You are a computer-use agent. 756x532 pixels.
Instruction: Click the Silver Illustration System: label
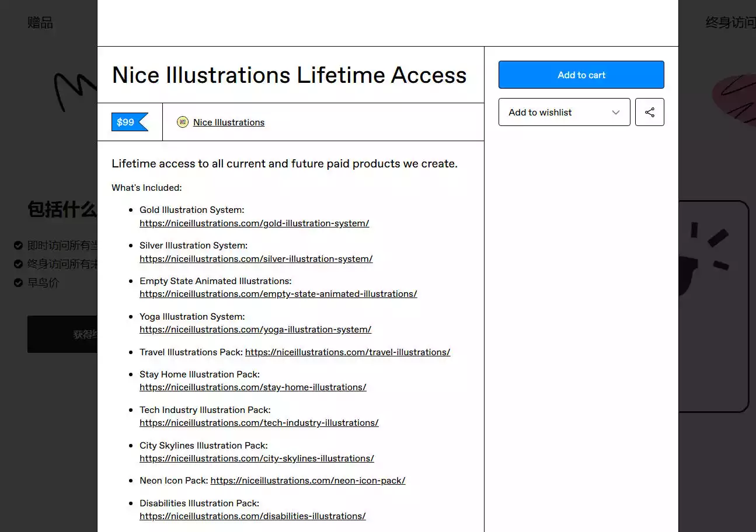pyautogui.click(x=194, y=245)
